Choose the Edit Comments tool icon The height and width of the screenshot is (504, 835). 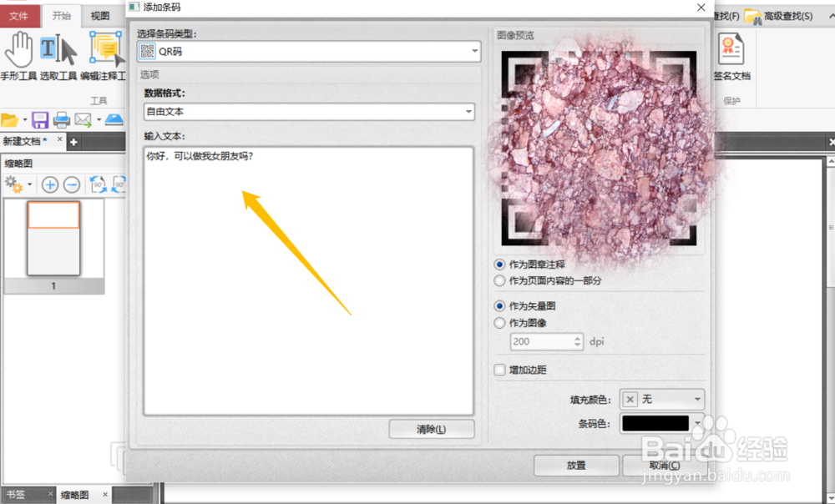tap(107, 49)
